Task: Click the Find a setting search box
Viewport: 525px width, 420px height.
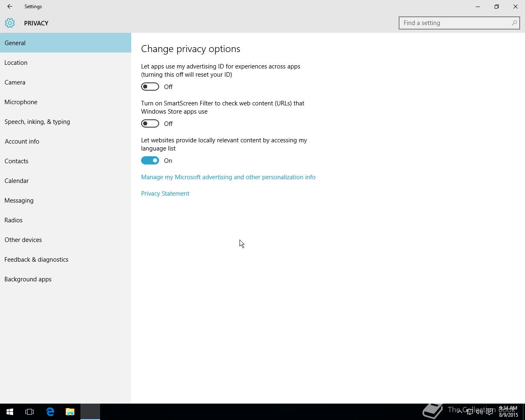Action: pyautogui.click(x=459, y=23)
